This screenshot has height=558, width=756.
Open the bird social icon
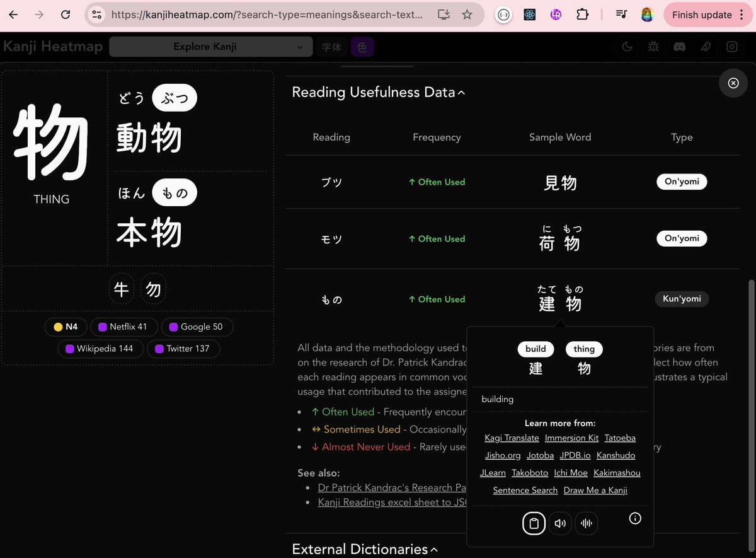pos(706,47)
